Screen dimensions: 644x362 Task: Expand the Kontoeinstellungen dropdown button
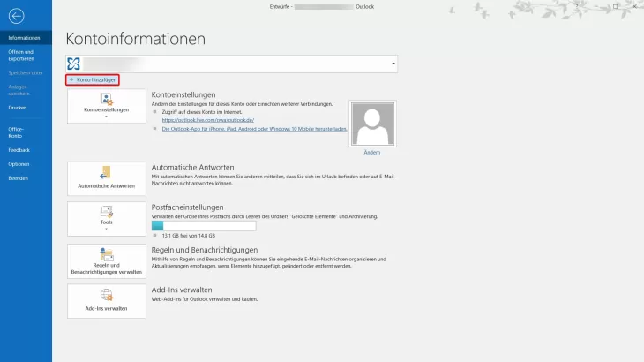(106, 112)
